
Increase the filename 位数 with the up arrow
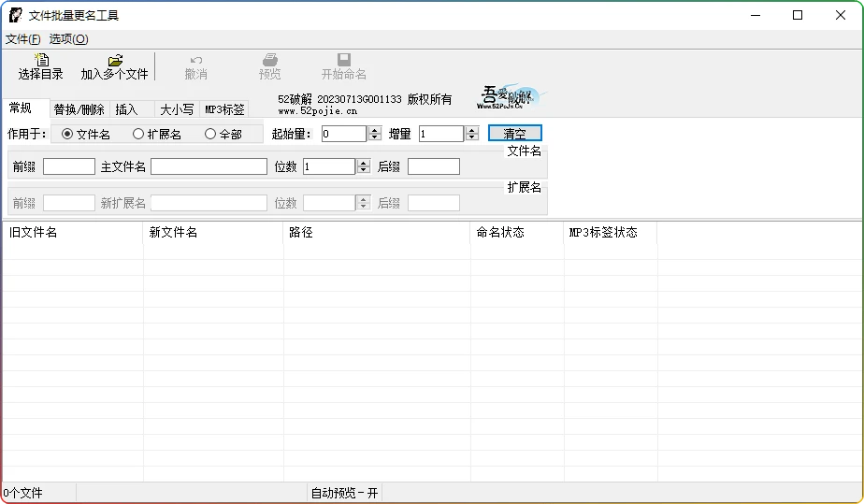point(363,163)
